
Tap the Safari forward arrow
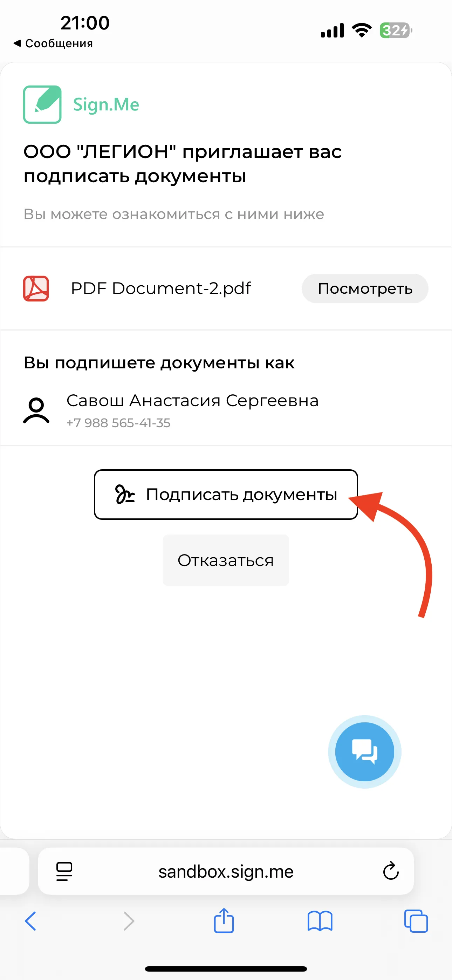point(129,921)
